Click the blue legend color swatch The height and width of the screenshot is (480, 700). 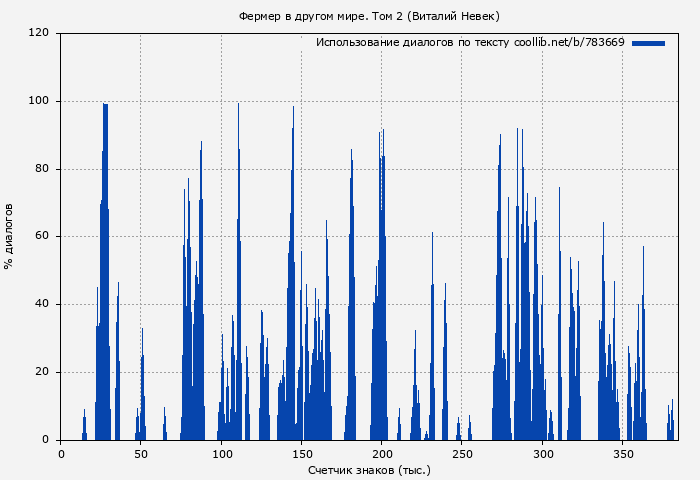(x=648, y=43)
